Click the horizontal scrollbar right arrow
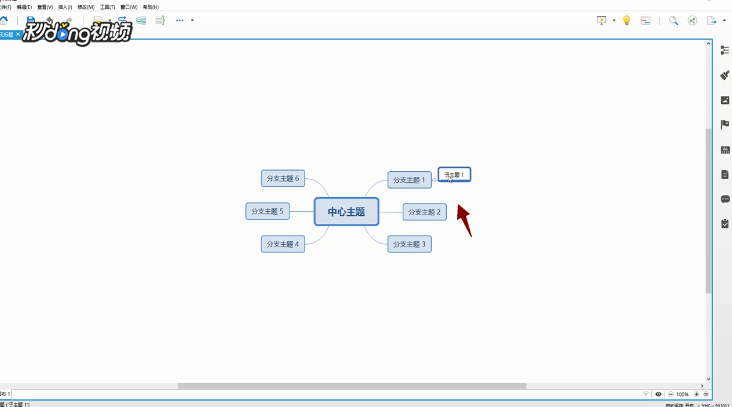The image size is (732, 407). click(x=702, y=386)
